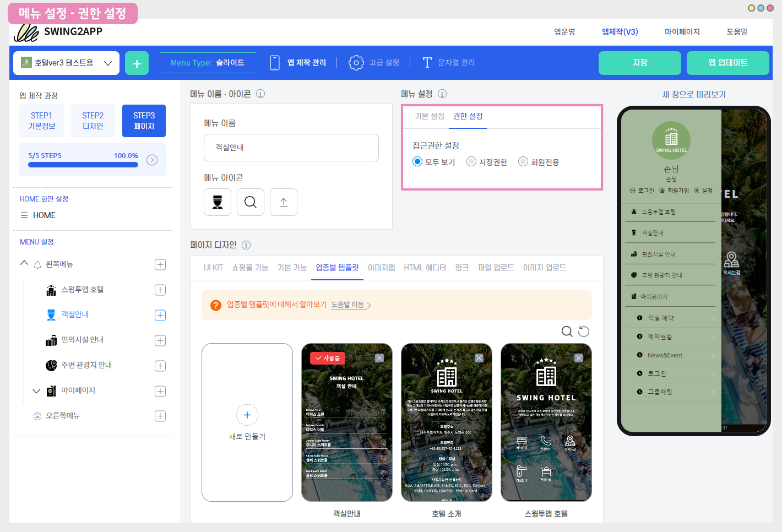This screenshot has height=532, width=782.
Task: Click the green plus add-app button
Action: point(137,63)
